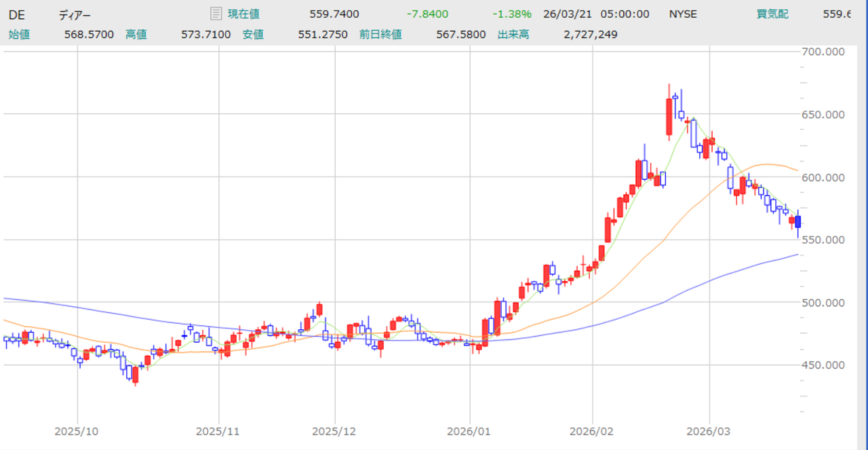868x450 pixels.
Task: Click the 2026/03 date marker
Action: tap(709, 431)
